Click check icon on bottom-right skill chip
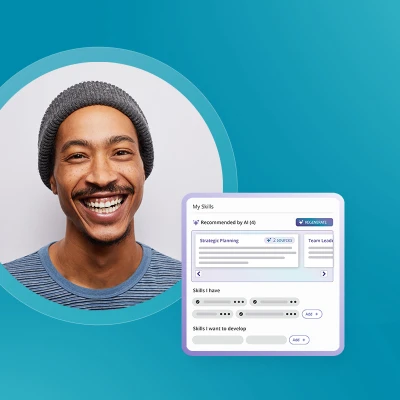 [x=241, y=314]
